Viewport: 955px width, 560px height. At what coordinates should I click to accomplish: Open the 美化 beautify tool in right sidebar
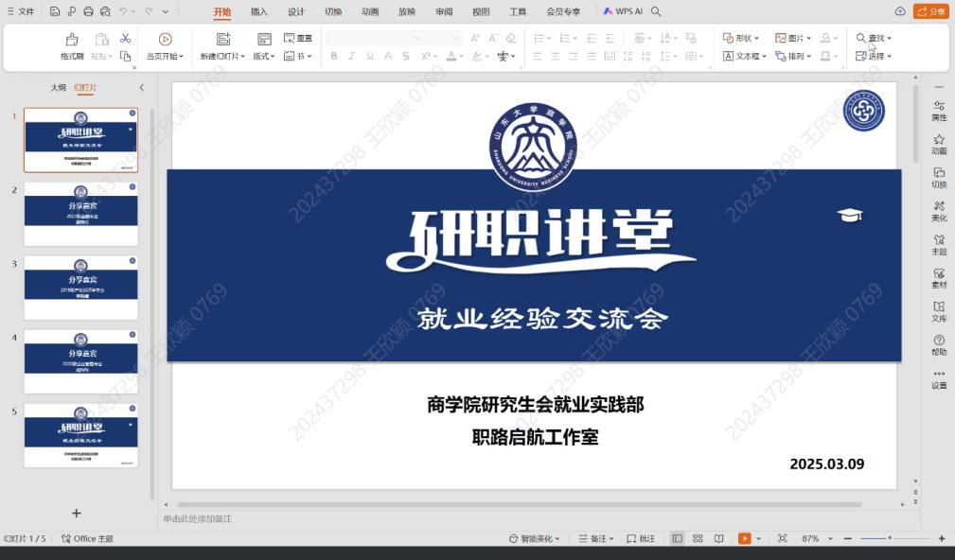tap(938, 211)
